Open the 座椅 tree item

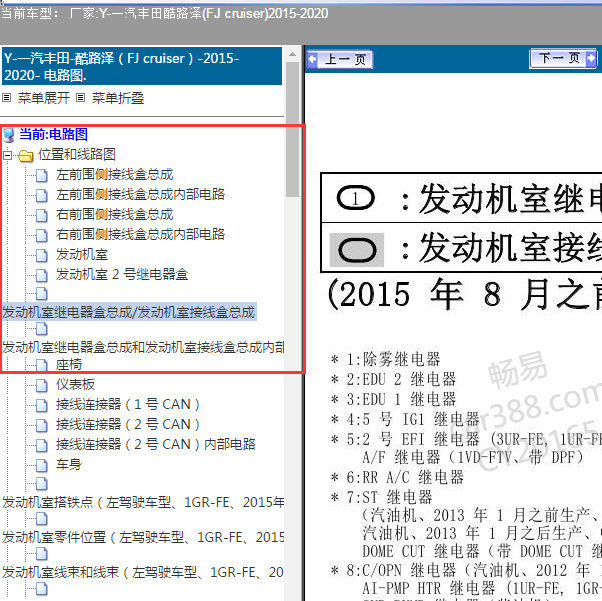(69, 364)
